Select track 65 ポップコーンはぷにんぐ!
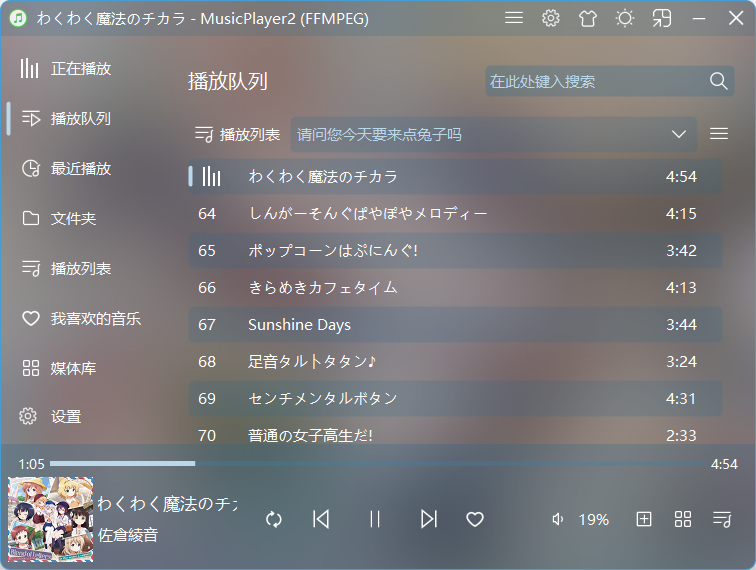Screen dimensions: 756x570 coord(455,251)
